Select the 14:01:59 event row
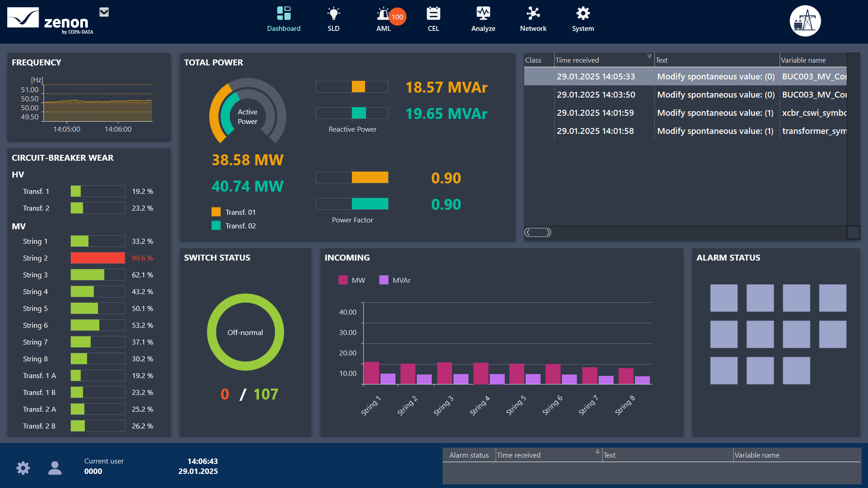Screen dimensions: 868x488 [x=685, y=113]
